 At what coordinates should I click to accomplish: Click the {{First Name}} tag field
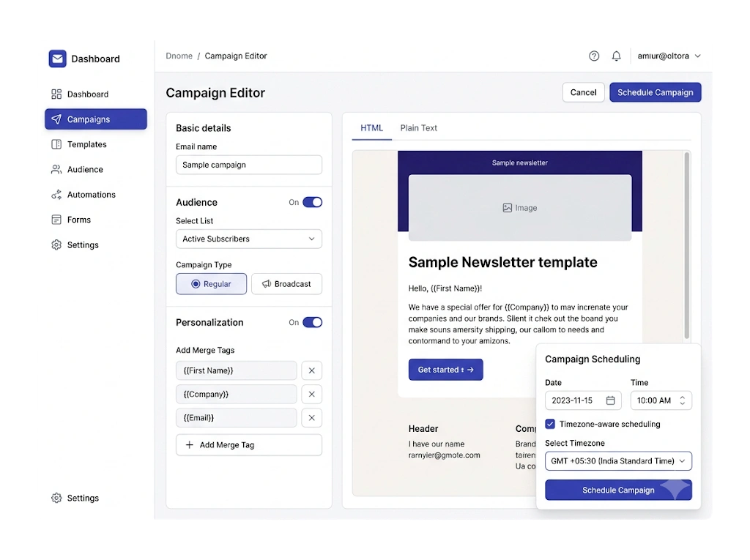click(x=237, y=370)
